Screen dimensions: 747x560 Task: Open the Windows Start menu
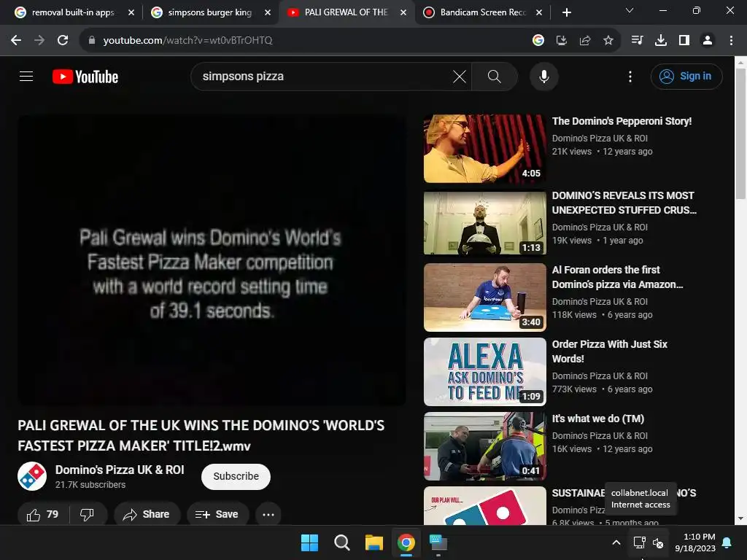309,542
